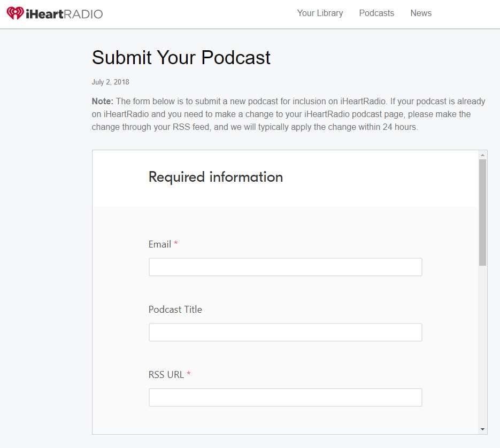500x448 pixels.
Task: Click the down arrow on the form scrollbar
Action: [x=482, y=429]
